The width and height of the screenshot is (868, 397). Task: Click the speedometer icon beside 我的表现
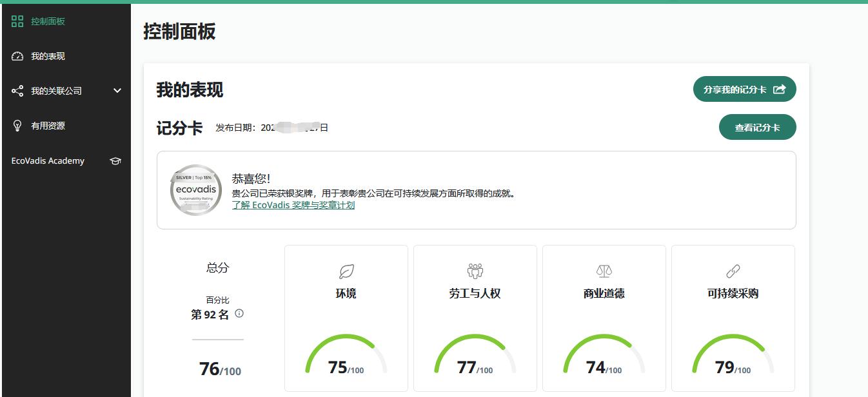point(17,56)
